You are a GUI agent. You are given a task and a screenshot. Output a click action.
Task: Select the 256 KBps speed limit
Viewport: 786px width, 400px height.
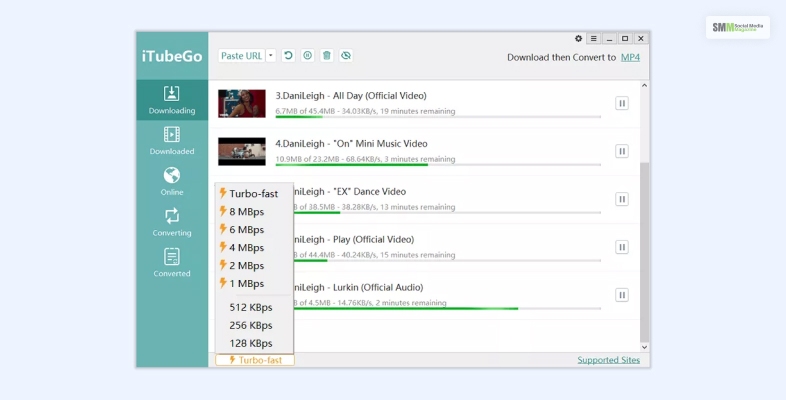pos(254,325)
